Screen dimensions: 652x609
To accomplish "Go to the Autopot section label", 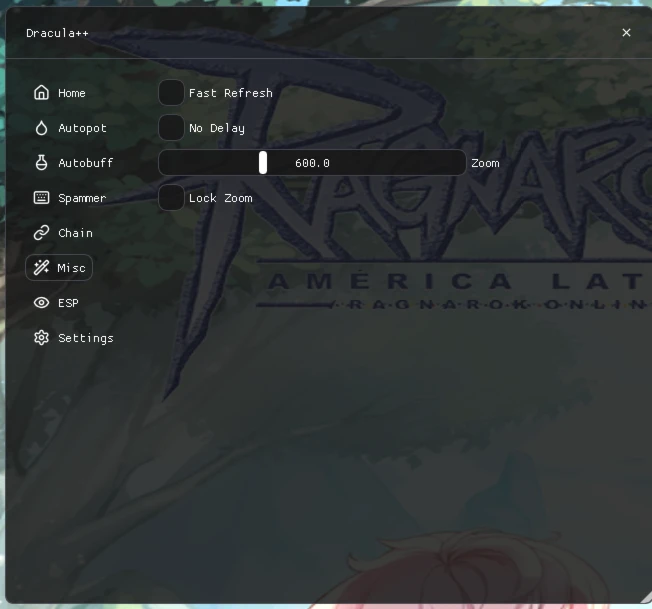I will [x=82, y=128].
